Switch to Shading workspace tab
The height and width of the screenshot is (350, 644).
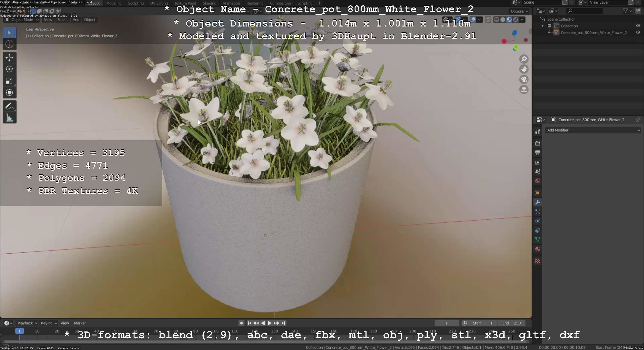pyautogui.click(x=209, y=3)
